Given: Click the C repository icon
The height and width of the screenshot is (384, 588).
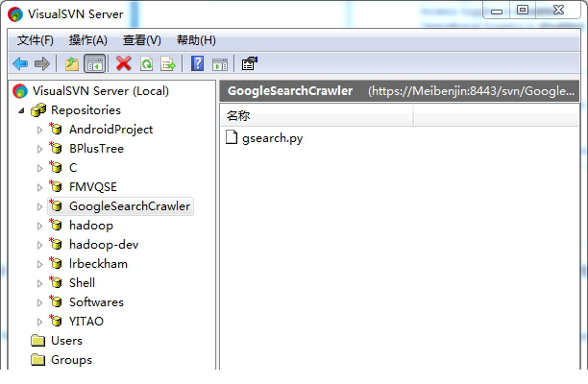Looking at the screenshot, I should (x=56, y=167).
